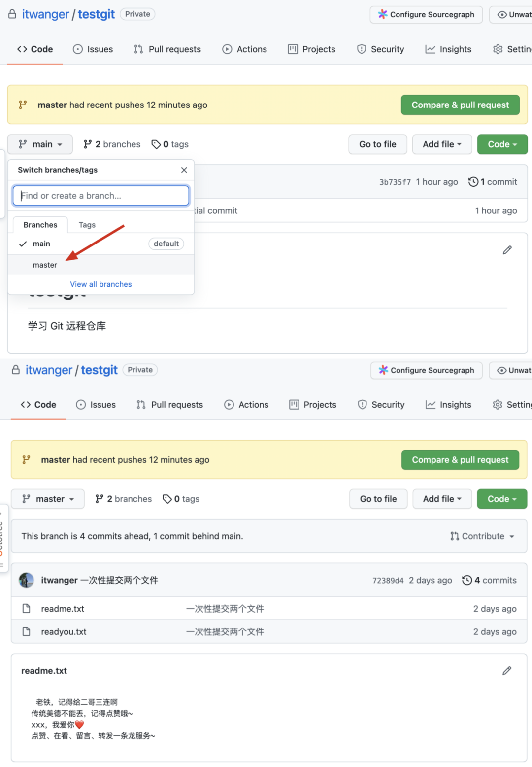Click upper testgit repository name link
The image size is (532, 767).
point(96,14)
